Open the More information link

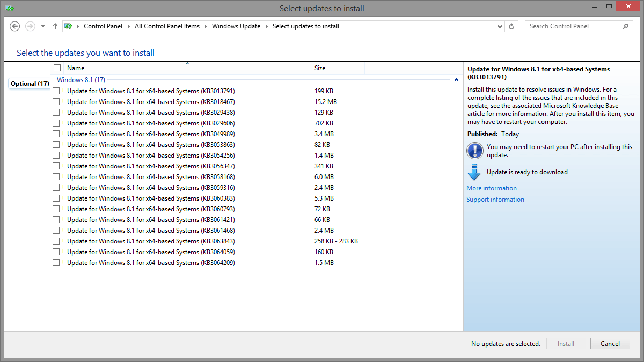[x=492, y=188]
